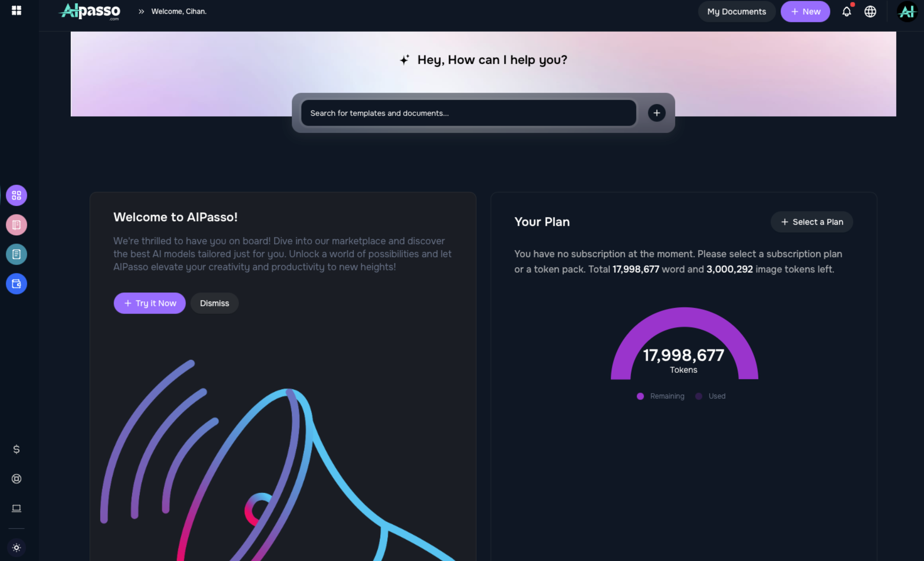Select the clipboard/pages icon in sidebar
924x561 pixels.
pos(16,254)
